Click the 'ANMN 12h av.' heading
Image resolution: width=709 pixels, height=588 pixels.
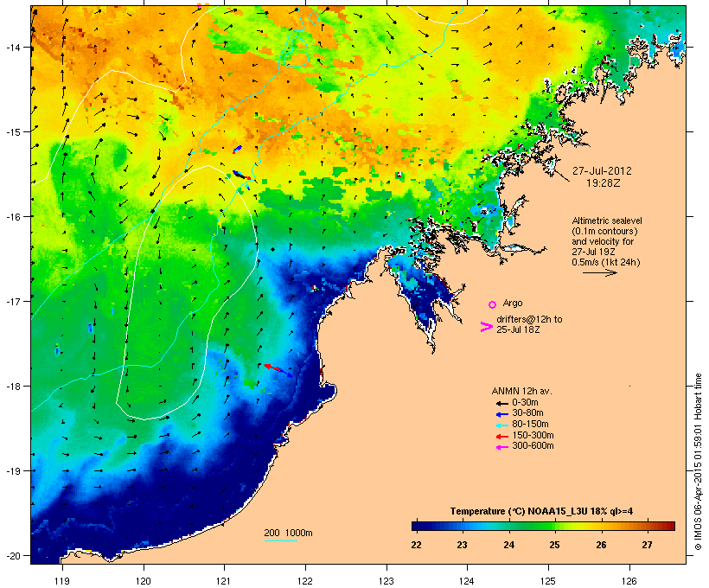pyautogui.click(x=521, y=391)
